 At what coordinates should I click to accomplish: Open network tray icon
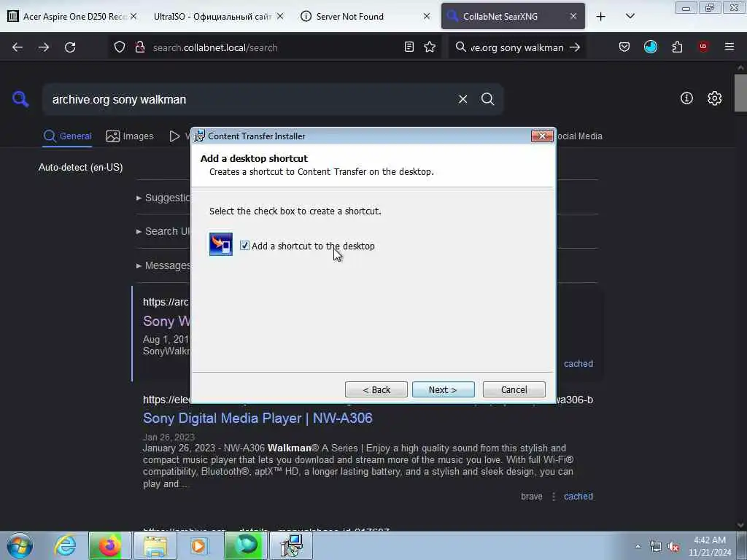(x=656, y=546)
